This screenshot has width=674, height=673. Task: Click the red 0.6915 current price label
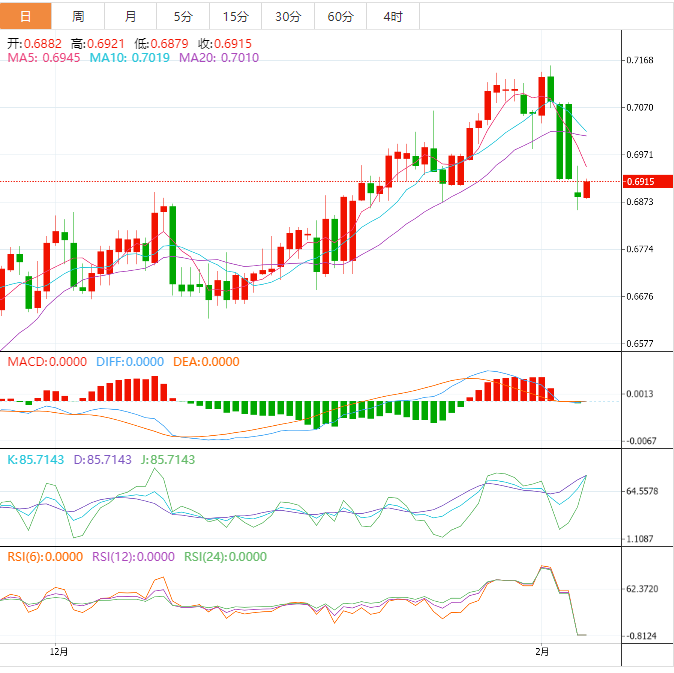[x=647, y=181]
